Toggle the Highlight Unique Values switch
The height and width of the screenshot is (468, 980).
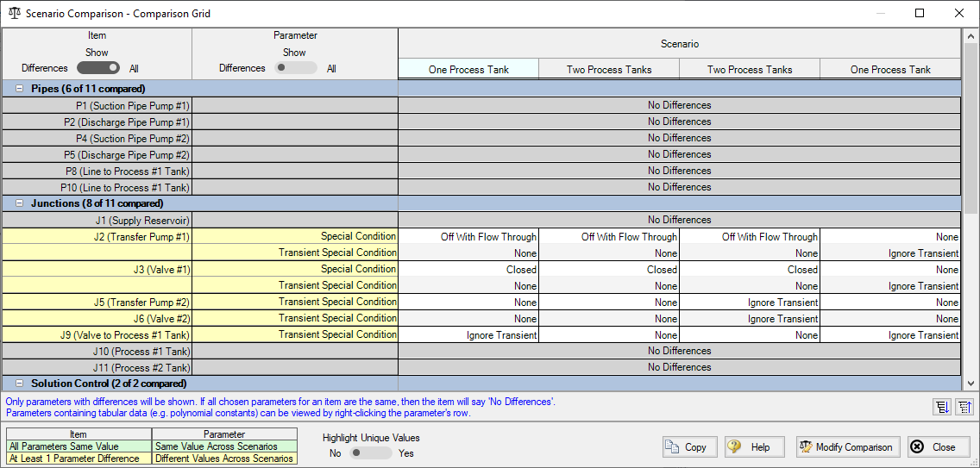(370, 453)
